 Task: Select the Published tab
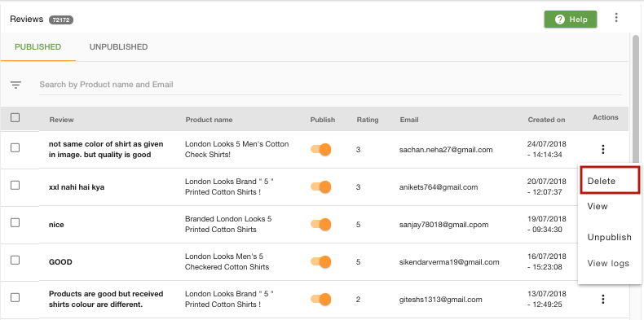click(38, 46)
